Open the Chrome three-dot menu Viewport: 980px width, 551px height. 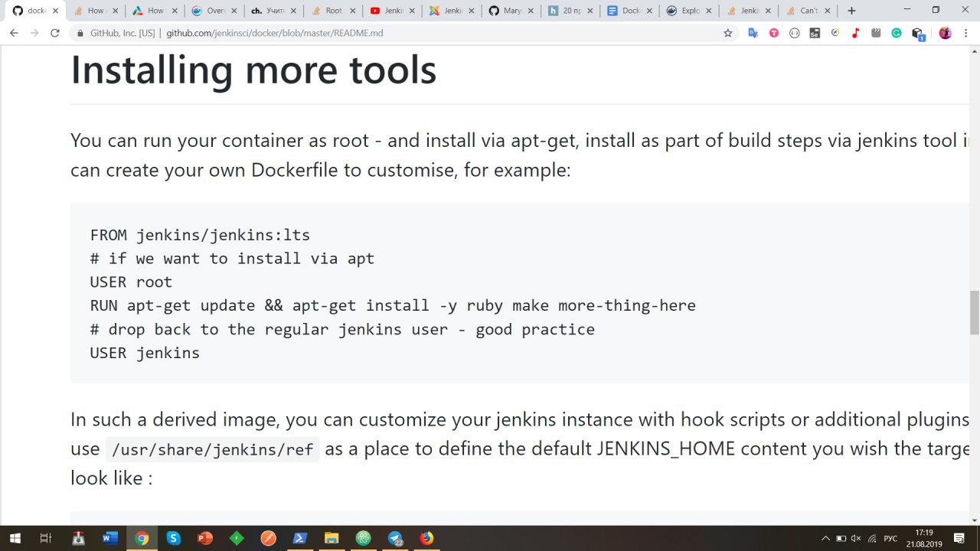click(x=965, y=33)
